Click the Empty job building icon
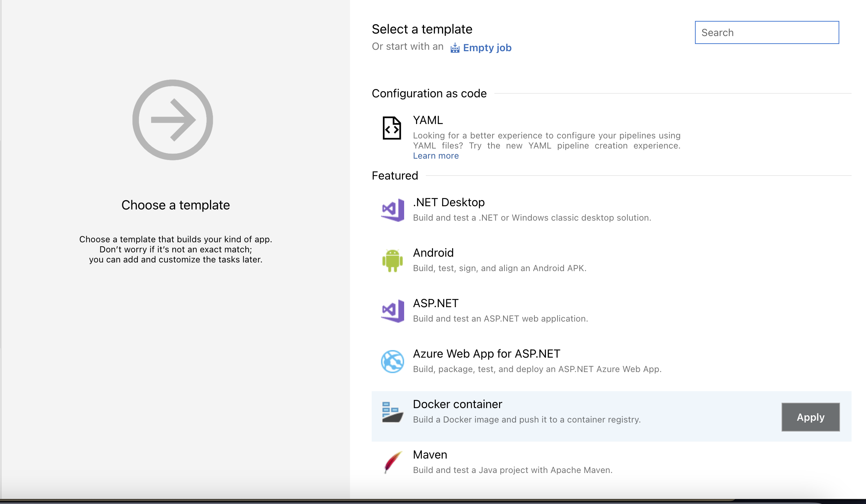This screenshot has height=504, width=866. [455, 48]
